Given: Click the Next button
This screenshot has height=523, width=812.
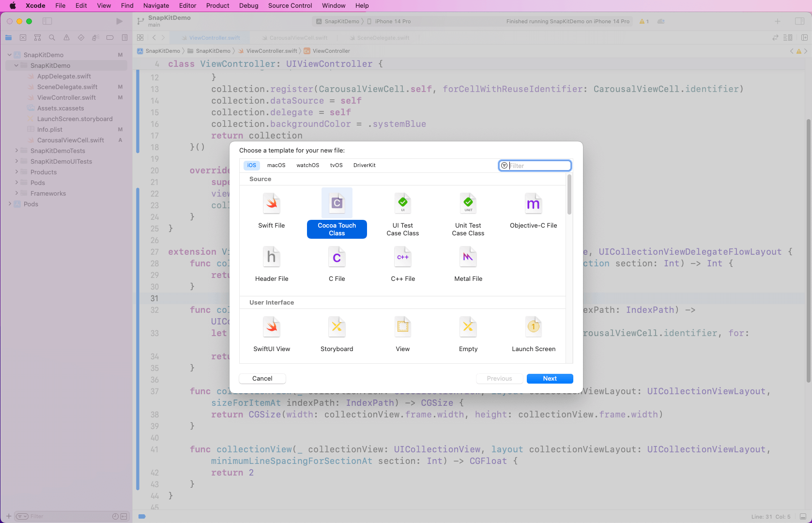Looking at the screenshot, I should pos(550,379).
